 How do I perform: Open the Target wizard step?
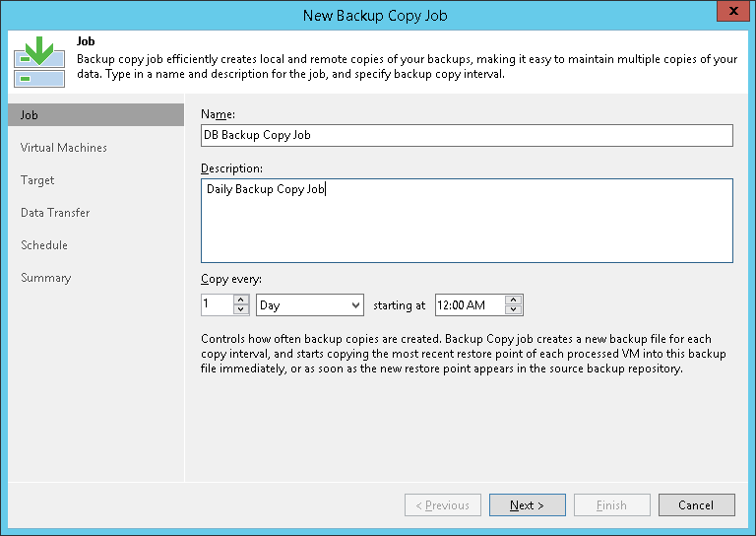point(37,180)
